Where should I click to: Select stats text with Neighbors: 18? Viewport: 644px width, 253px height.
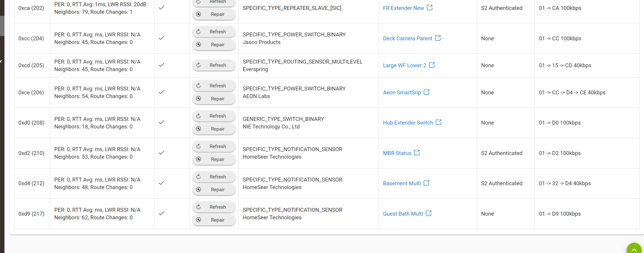[x=97, y=123]
